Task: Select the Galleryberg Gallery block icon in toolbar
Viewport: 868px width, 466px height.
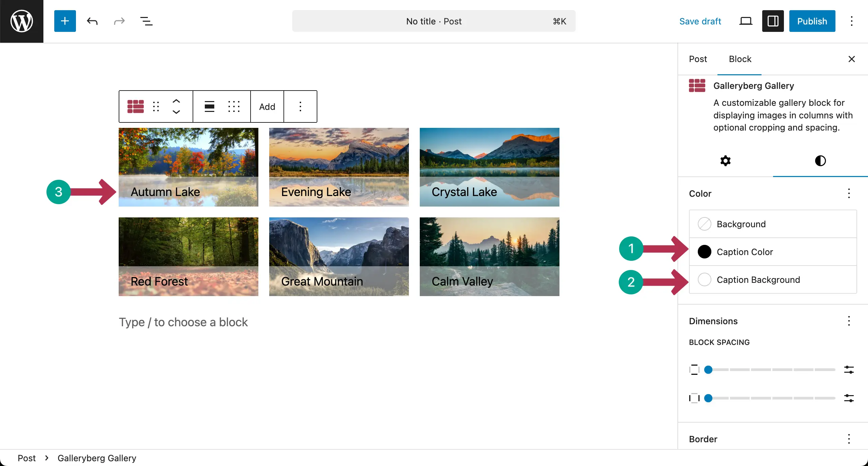Action: click(x=135, y=106)
